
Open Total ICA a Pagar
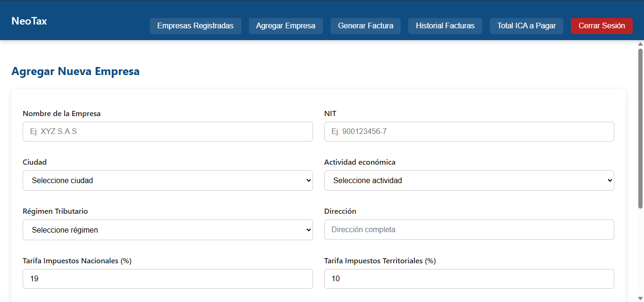(527, 26)
